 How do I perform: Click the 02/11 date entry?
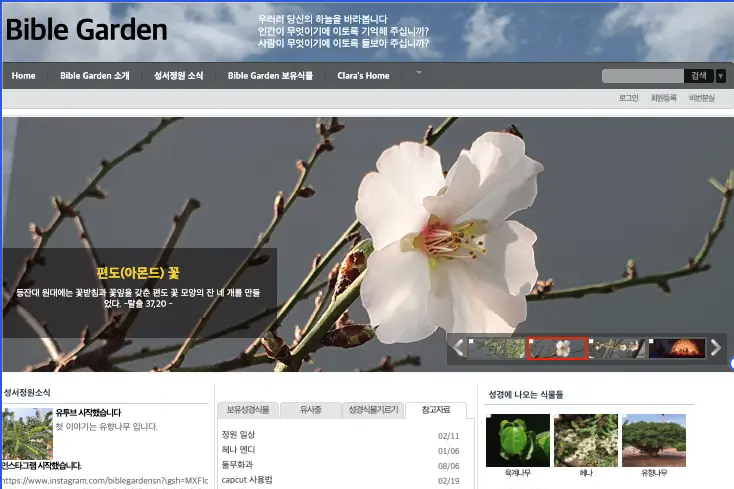point(448,436)
